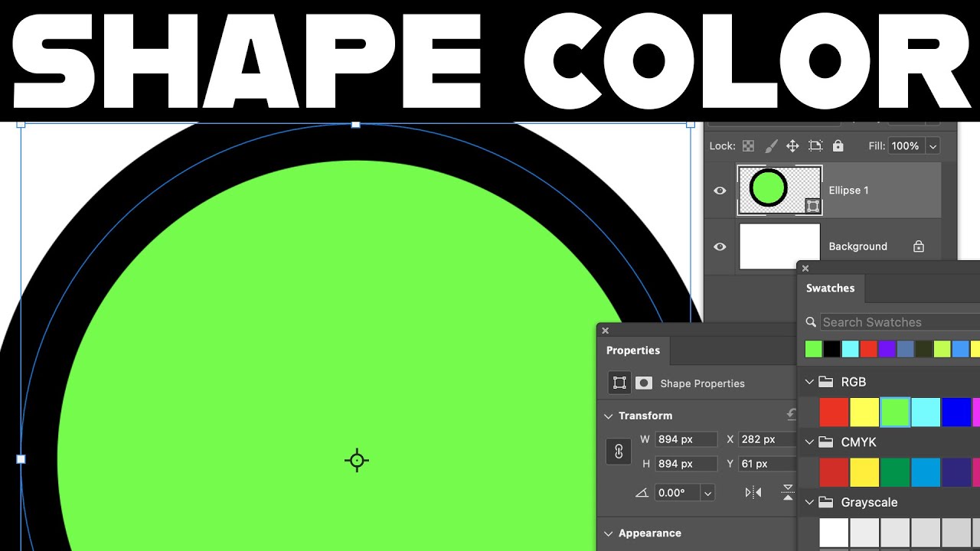980x551 pixels.
Task: Pick the blue swatch in RGB group
Action: (956, 412)
